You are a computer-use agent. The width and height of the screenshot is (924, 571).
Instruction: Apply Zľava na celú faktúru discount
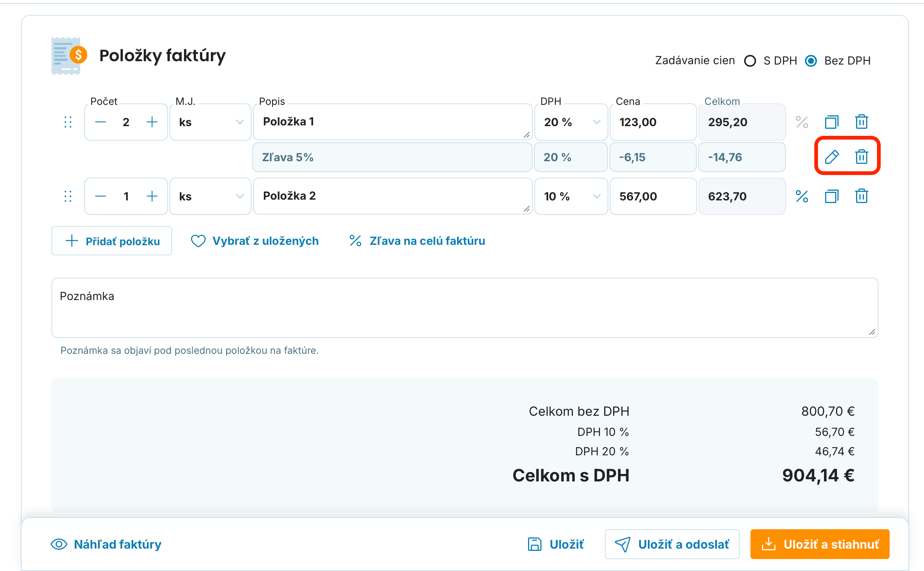[x=417, y=241]
